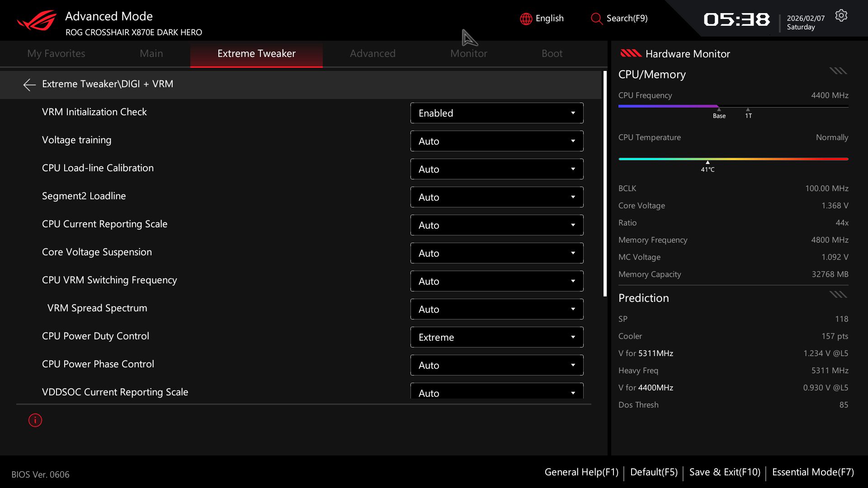Click the red stripes Hardware Monitor icon

click(x=631, y=54)
